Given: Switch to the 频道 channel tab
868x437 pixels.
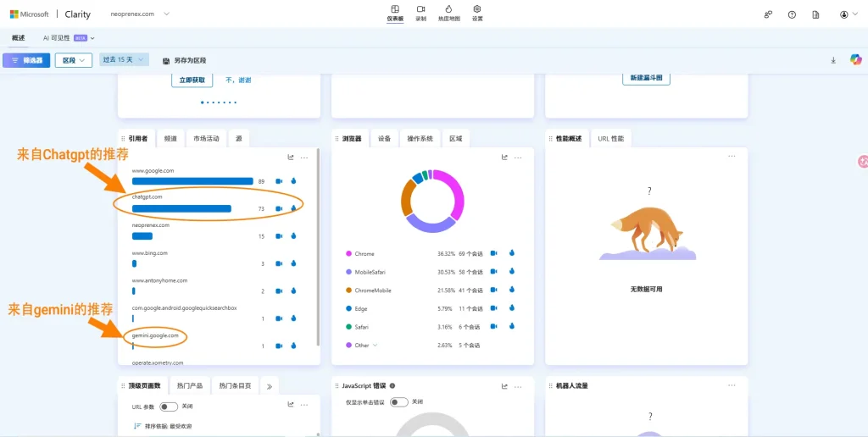Looking at the screenshot, I should (x=170, y=139).
